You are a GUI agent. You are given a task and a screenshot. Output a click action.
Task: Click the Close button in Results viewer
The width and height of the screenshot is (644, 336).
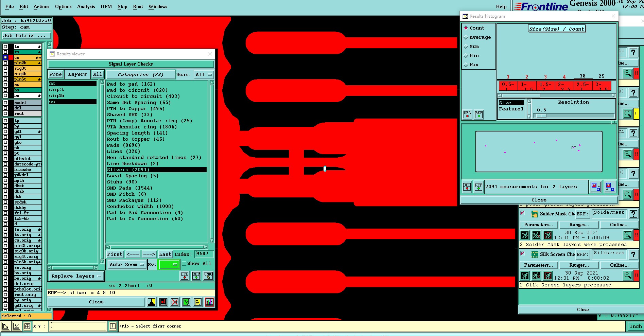tap(96, 302)
